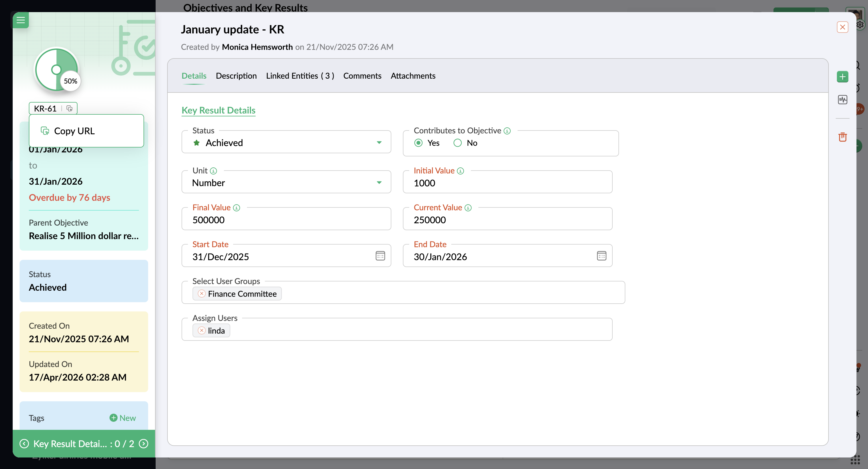Remove assigned user linda
Screen dimensions: 868x469
coord(201,330)
